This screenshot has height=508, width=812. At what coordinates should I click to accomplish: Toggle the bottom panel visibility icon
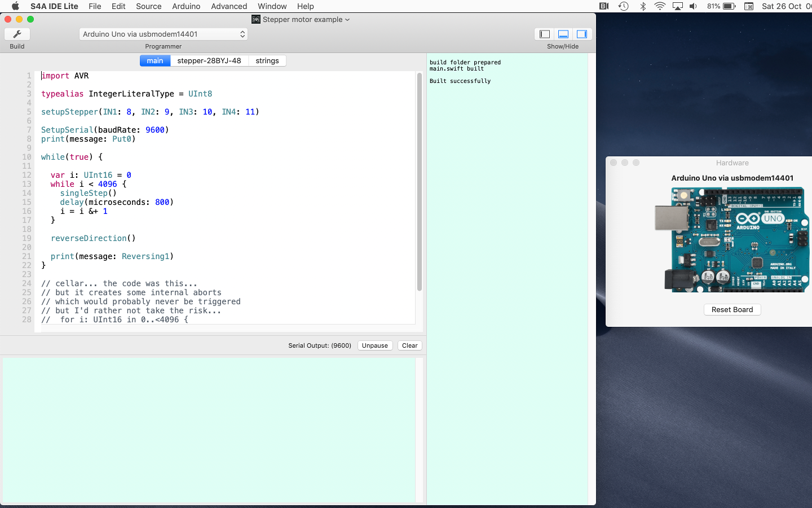(563, 34)
